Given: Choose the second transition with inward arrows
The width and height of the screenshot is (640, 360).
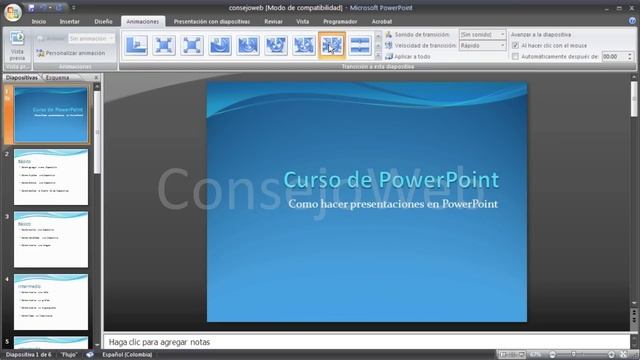Looking at the screenshot, I should 164,45.
